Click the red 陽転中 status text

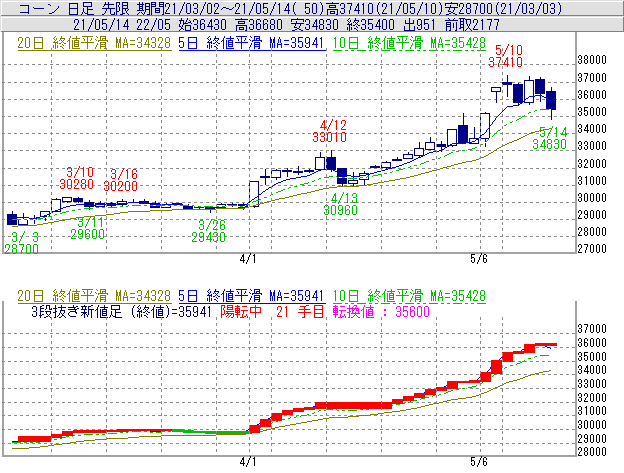pyautogui.click(x=241, y=311)
